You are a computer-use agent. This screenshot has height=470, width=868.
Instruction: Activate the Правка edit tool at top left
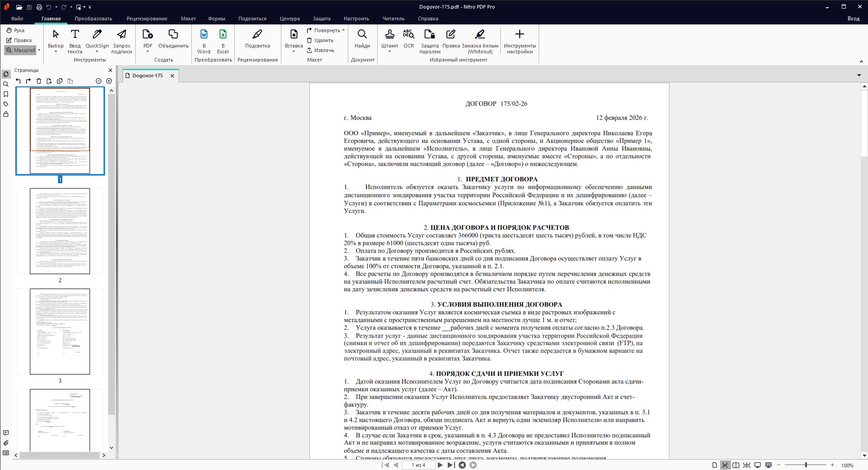point(19,40)
